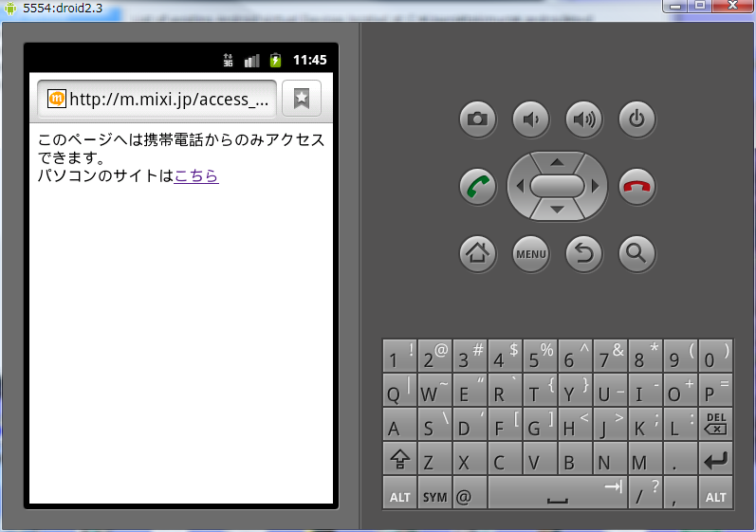The height and width of the screenshot is (532, 756).
Task: Click the 1 key on keyboard
Action: pyautogui.click(x=399, y=356)
